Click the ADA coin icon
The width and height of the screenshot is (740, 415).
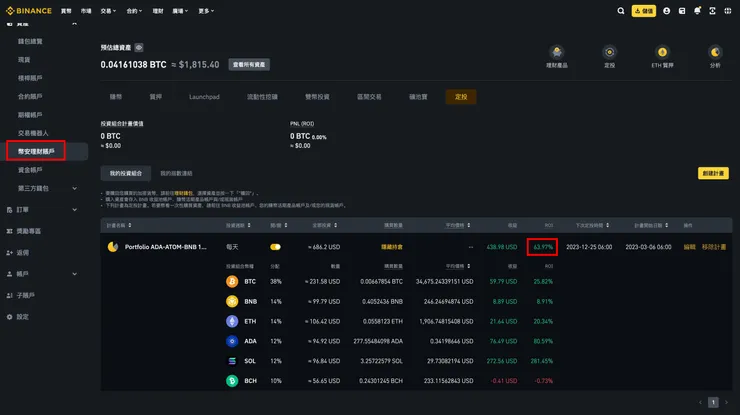point(232,341)
